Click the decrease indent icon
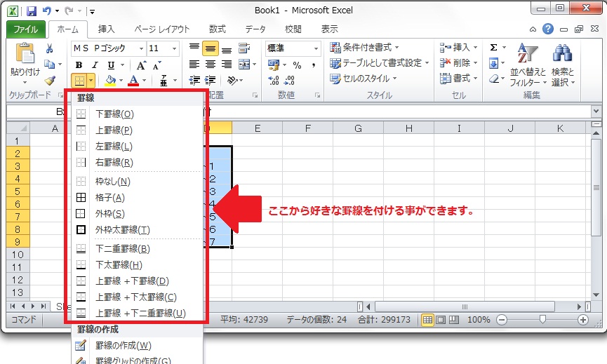This screenshot has width=607, height=364. tap(194, 81)
